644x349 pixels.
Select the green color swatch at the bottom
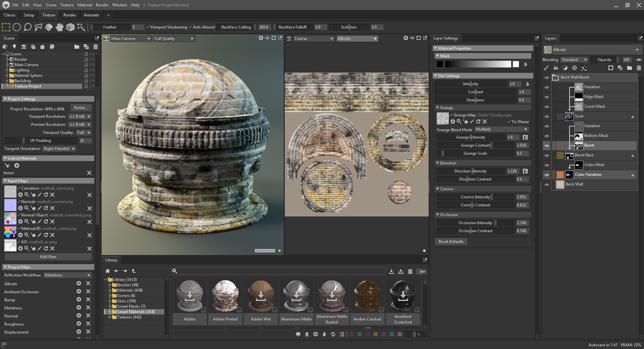359,334
